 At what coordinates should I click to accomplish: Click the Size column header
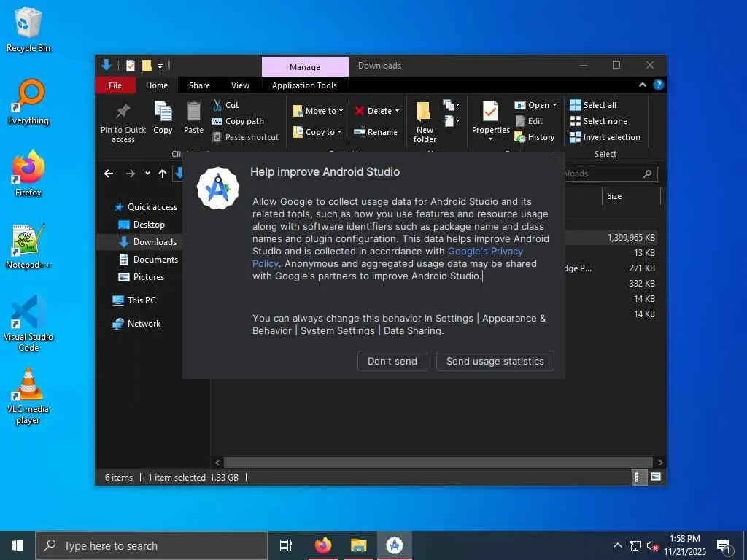[x=614, y=195]
